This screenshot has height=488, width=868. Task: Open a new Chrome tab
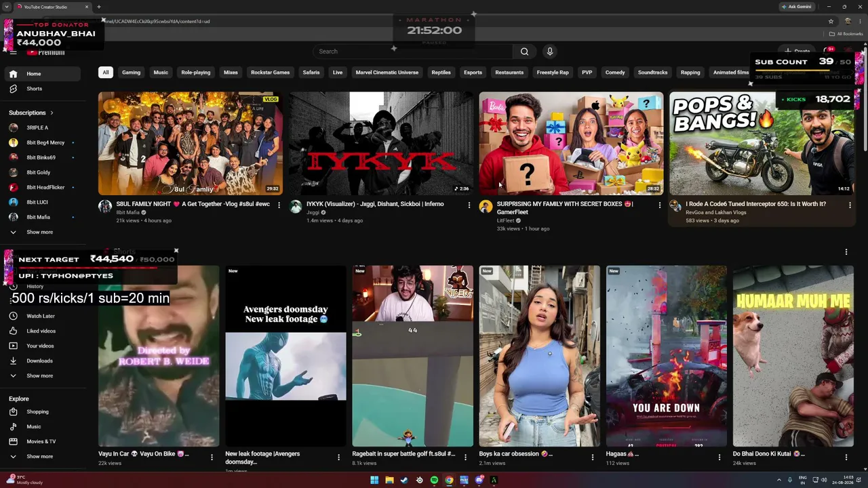99,7
